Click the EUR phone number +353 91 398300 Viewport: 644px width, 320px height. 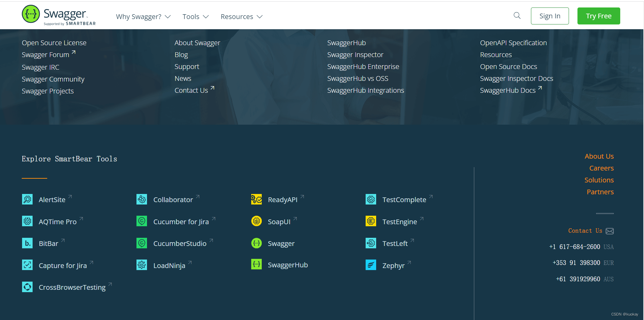(x=576, y=263)
